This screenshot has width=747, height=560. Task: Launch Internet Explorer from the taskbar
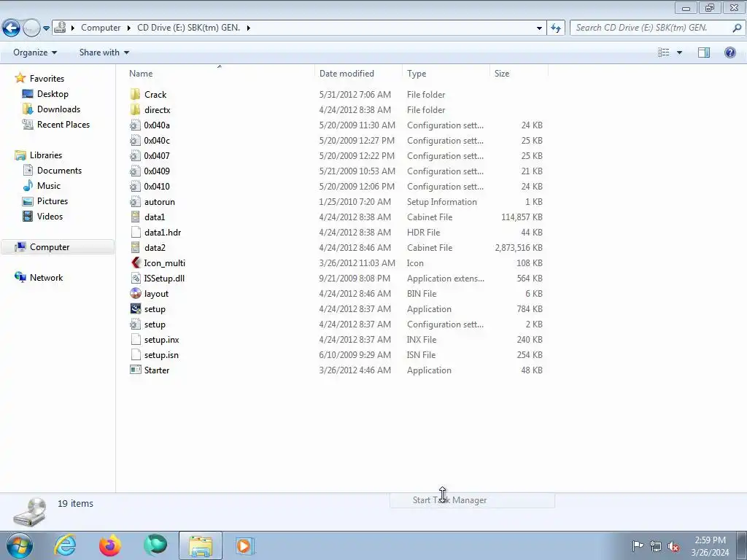(65, 545)
